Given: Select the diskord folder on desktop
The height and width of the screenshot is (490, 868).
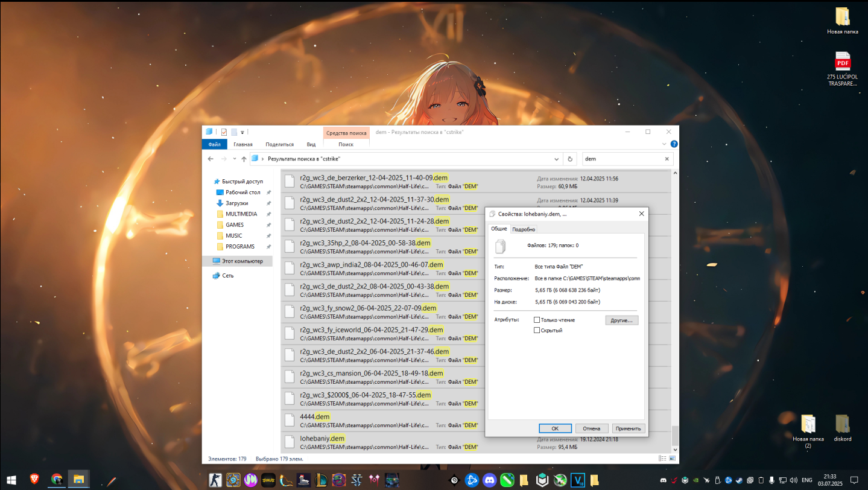Looking at the screenshot, I should tap(843, 428).
